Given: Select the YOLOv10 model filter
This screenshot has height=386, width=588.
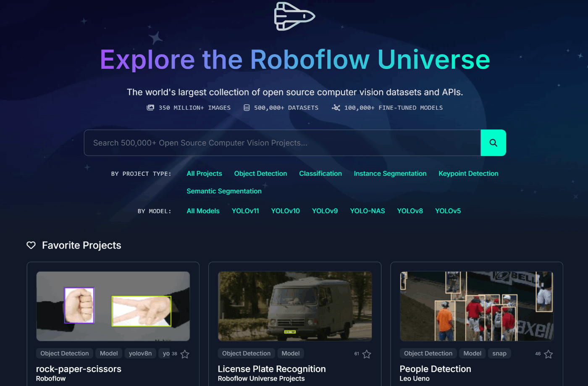Looking at the screenshot, I should point(285,211).
